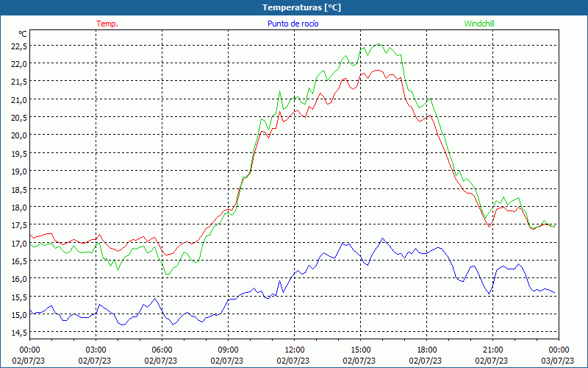588x368 pixels.
Task: Click the '02/07/23' date under 18:00
Action: pos(426,361)
